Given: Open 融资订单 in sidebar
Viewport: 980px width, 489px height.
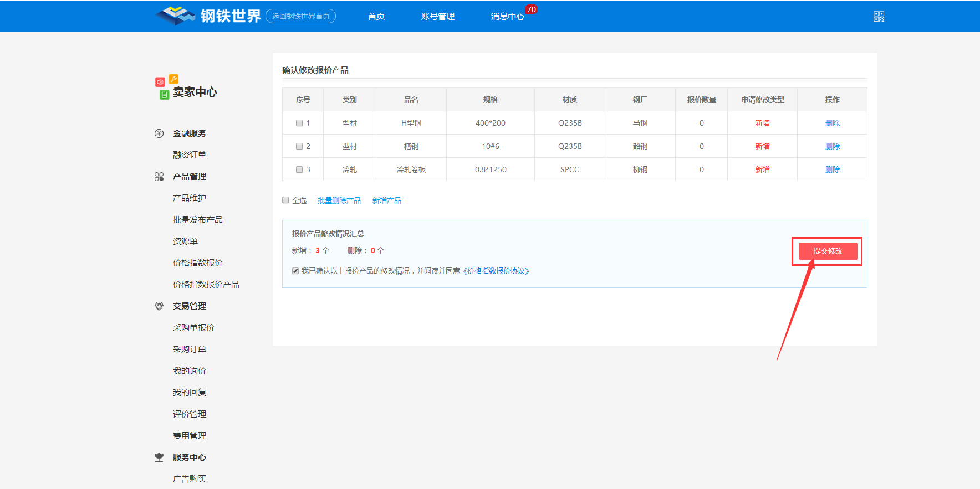Looking at the screenshot, I should (x=190, y=155).
